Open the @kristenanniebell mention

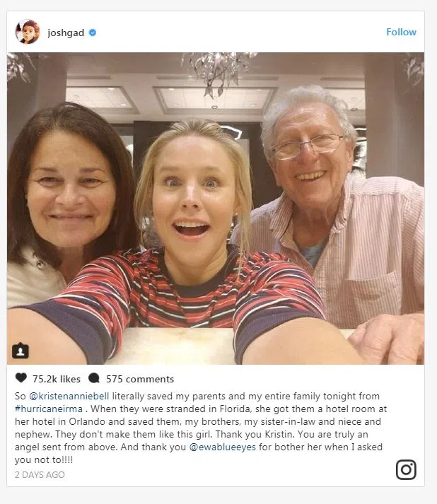click(x=69, y=396)
